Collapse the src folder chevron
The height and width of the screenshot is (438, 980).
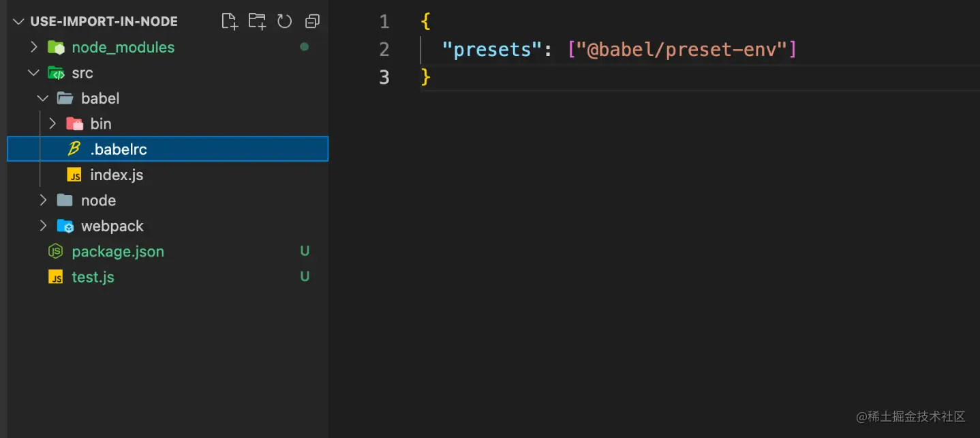point(33,72)
